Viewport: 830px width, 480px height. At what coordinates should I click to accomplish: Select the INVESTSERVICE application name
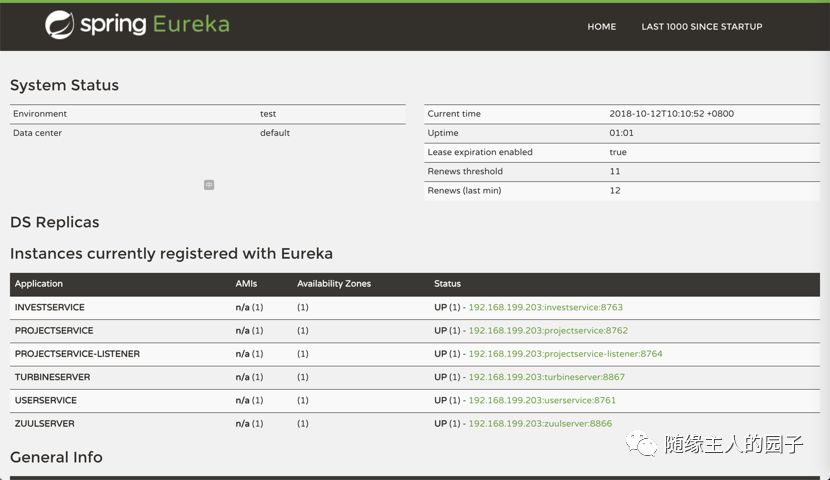[50, 307]
